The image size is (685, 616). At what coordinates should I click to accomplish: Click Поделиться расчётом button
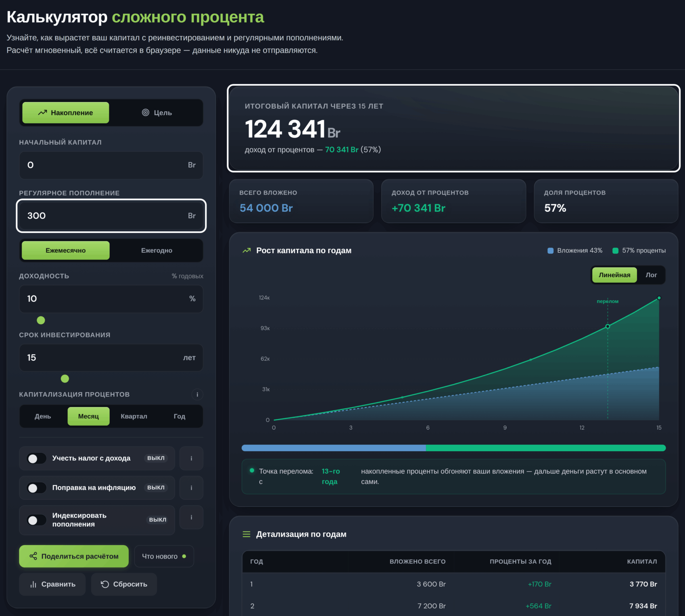(74, 556)
